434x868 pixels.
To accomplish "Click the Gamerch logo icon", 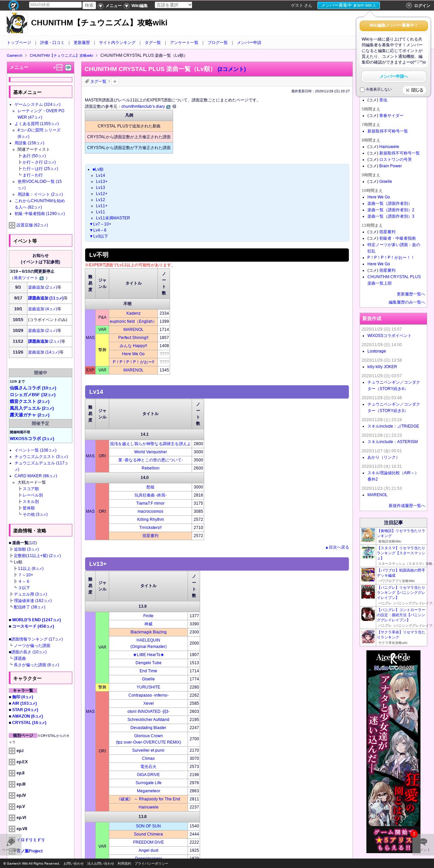I will (14, 5).
